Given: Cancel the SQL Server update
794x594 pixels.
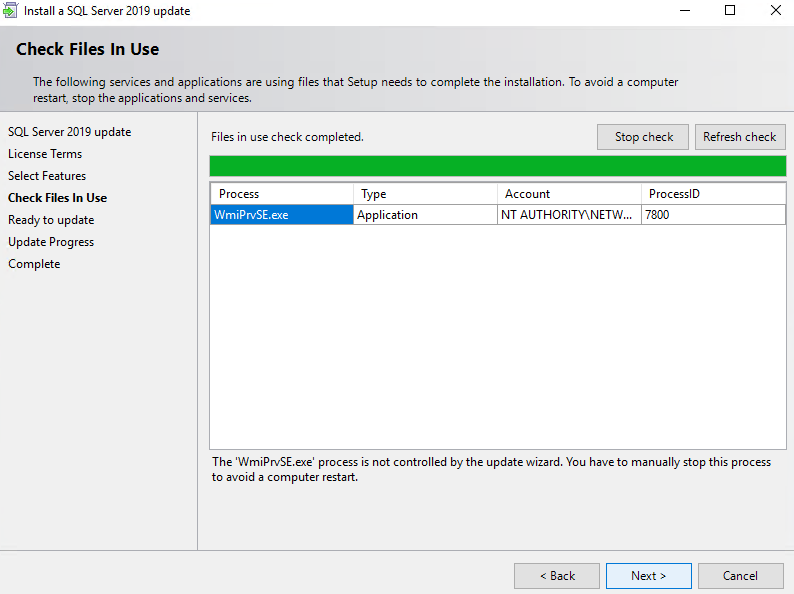Looking at the screenshot, I should pos(740,576).
